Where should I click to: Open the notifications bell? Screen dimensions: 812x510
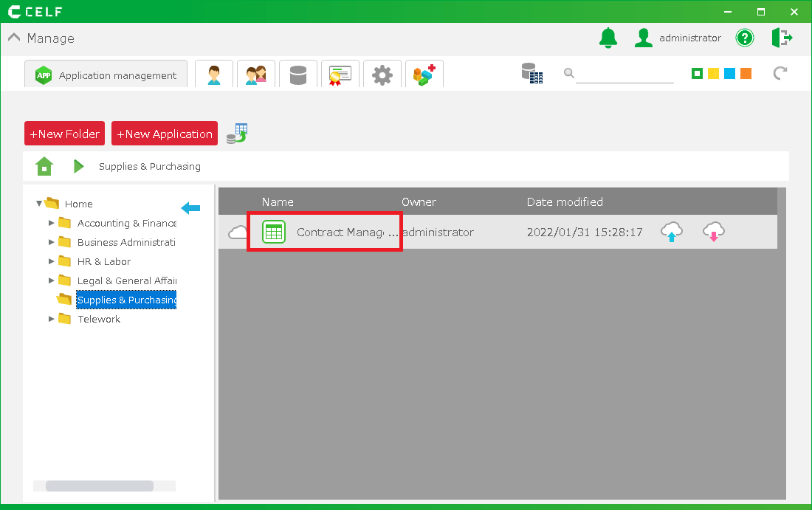click(608, 38)
